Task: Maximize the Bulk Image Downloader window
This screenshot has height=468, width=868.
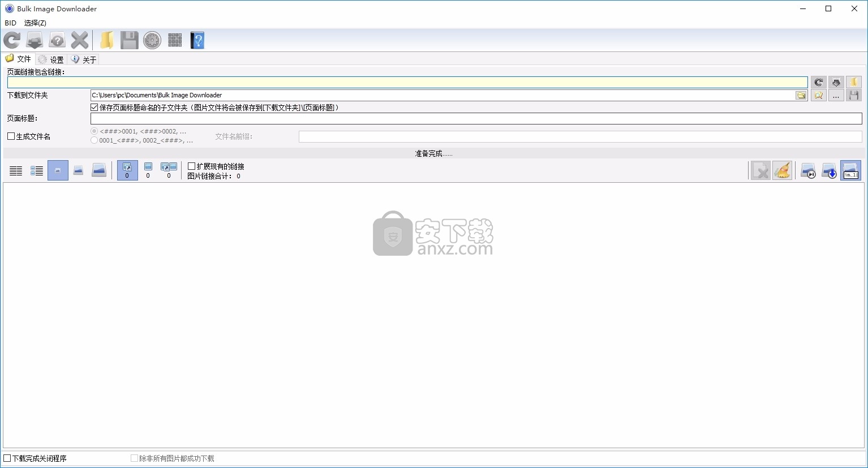Action: [828, 8]
